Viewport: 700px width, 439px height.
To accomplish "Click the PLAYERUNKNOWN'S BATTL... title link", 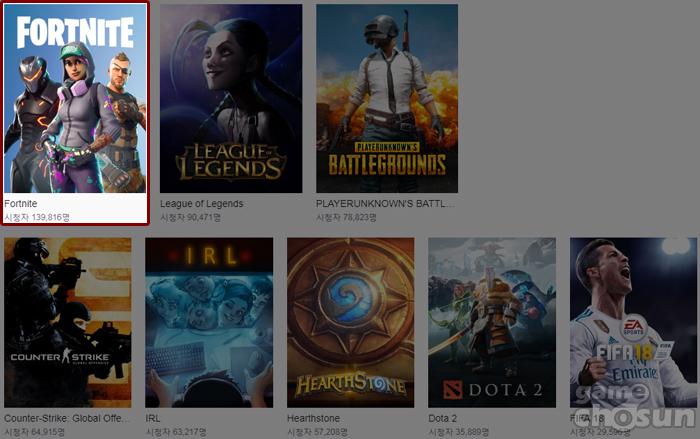I will (380, 203).
